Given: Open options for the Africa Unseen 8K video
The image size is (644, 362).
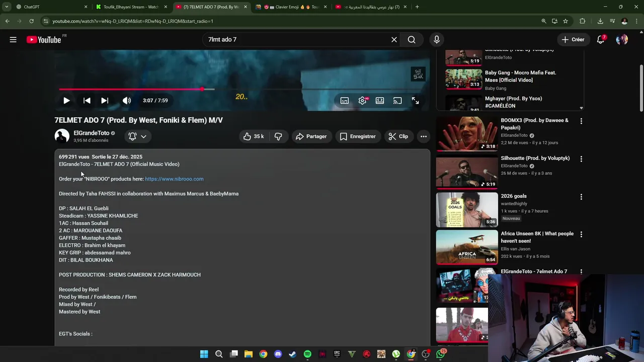Looking at the screenshot, I should (x=581, y=235).
